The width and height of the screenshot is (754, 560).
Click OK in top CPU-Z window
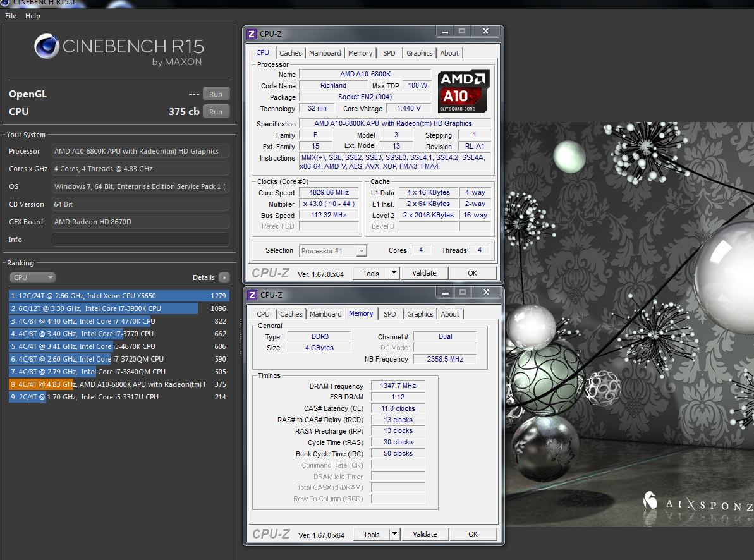(472, 273)
